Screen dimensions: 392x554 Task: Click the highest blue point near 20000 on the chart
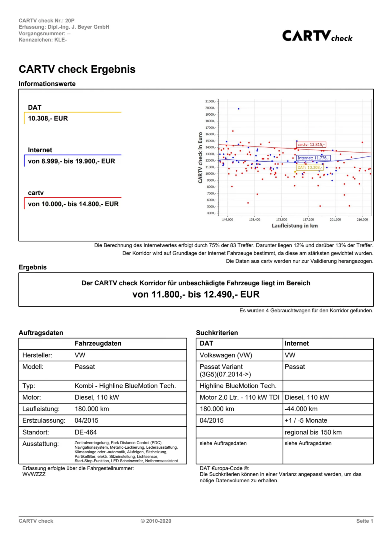(x=239, y=109)
